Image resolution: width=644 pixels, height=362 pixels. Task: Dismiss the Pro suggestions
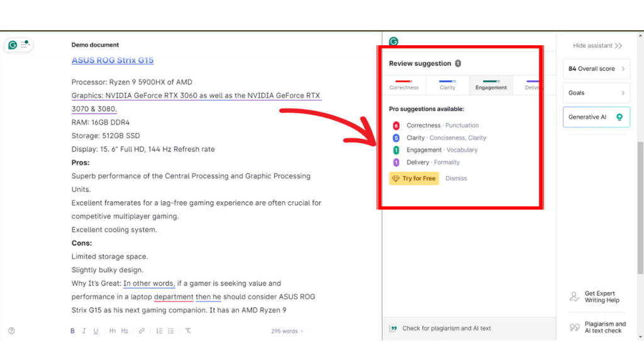pos(456,178)
